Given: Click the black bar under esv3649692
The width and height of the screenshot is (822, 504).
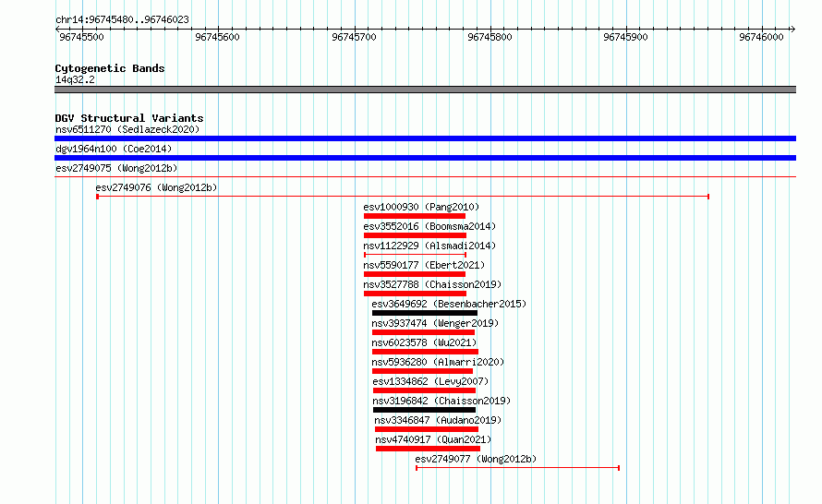Looking at the screenshot, I should 425,313.
